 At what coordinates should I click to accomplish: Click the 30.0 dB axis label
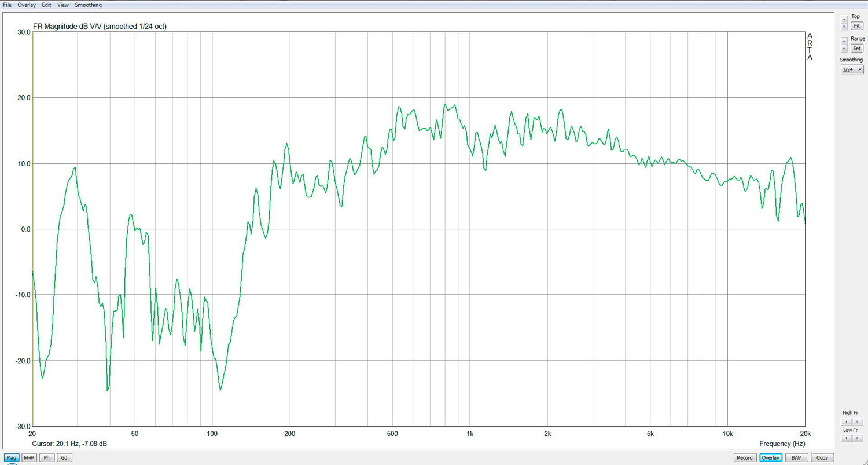click(24, 32)
